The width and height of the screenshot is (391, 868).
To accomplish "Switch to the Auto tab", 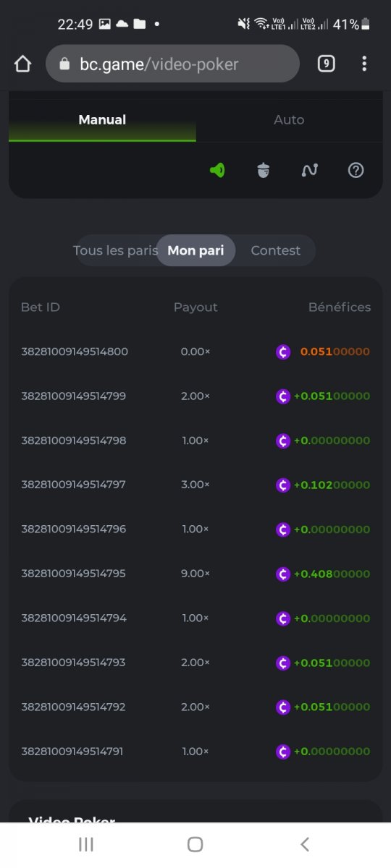I will [x=289, y=120].
